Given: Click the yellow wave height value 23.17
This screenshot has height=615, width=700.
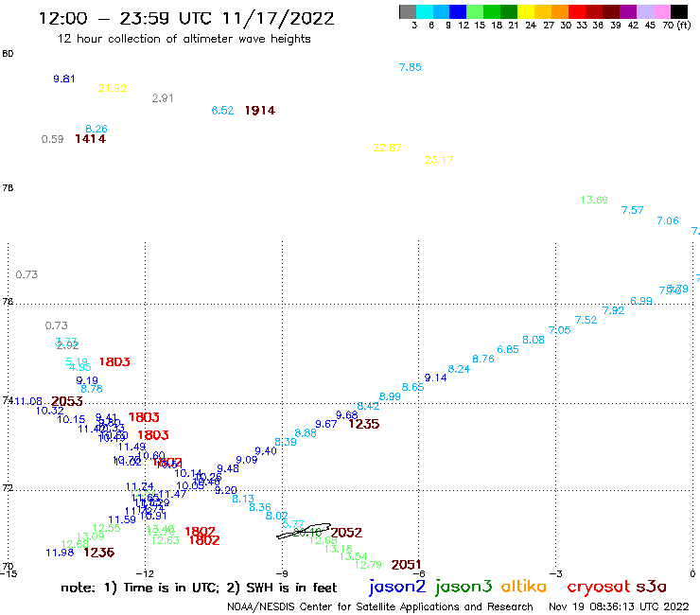Looking at the screenshot, I should [x=439, y=160].
